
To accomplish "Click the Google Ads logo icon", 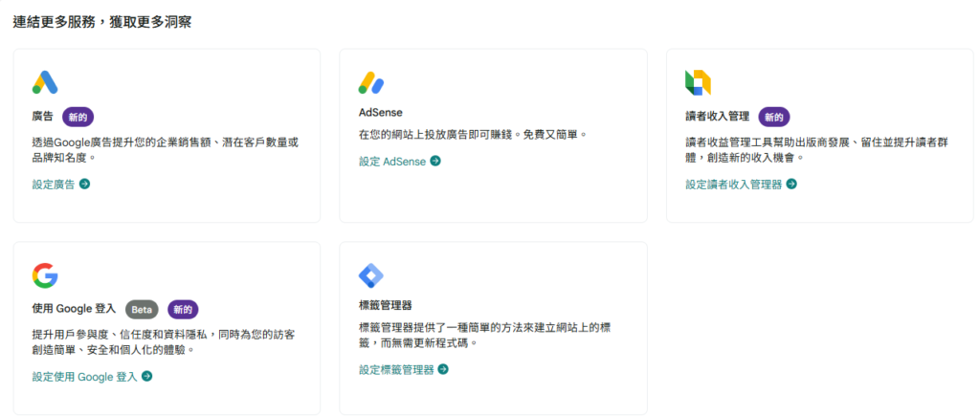I will click(45, 82).
